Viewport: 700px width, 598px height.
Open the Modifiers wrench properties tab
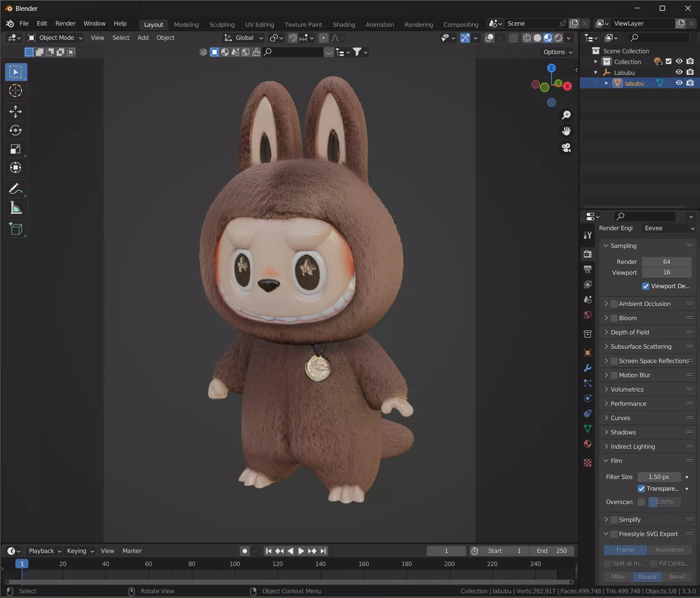pyautogui.click(x=587, y=368)
